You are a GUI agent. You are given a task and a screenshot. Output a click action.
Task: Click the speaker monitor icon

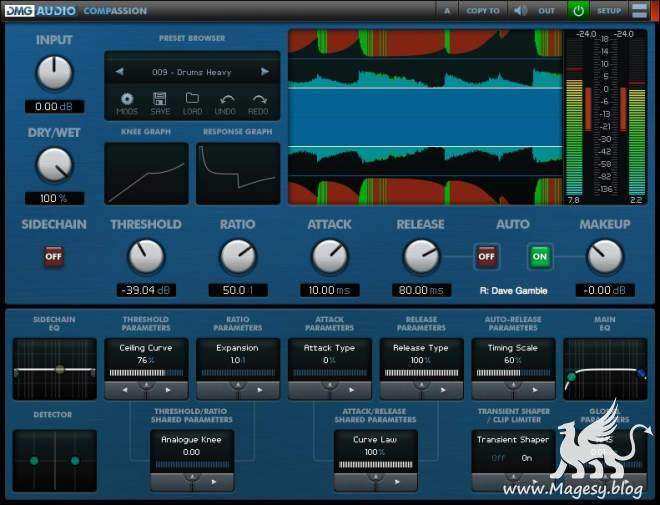(520, 11)
